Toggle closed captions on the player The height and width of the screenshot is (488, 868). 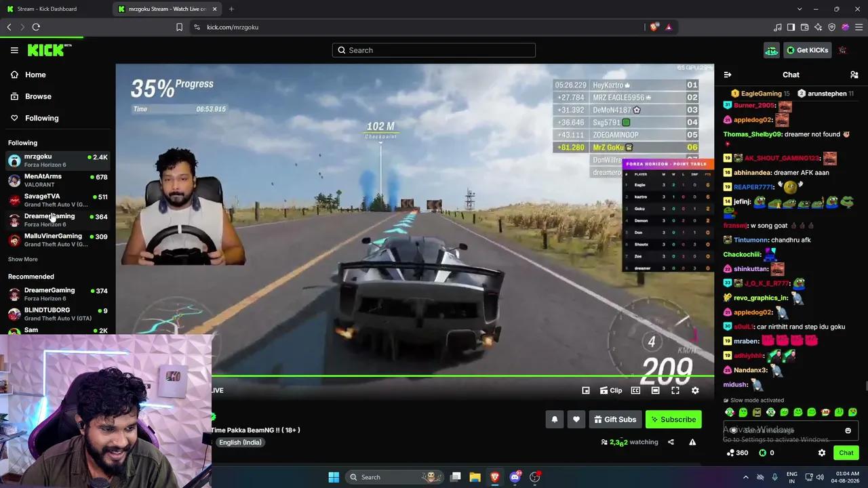635,390
